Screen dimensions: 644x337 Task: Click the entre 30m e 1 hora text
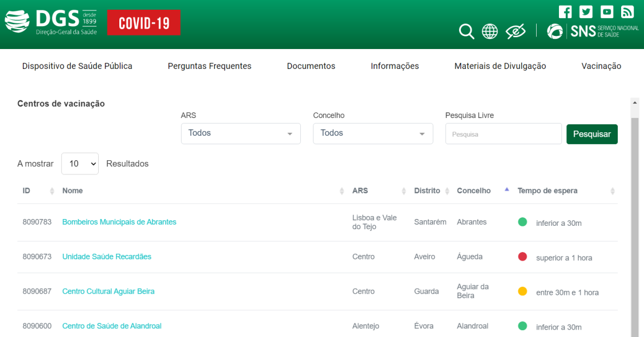pos(567,293)
